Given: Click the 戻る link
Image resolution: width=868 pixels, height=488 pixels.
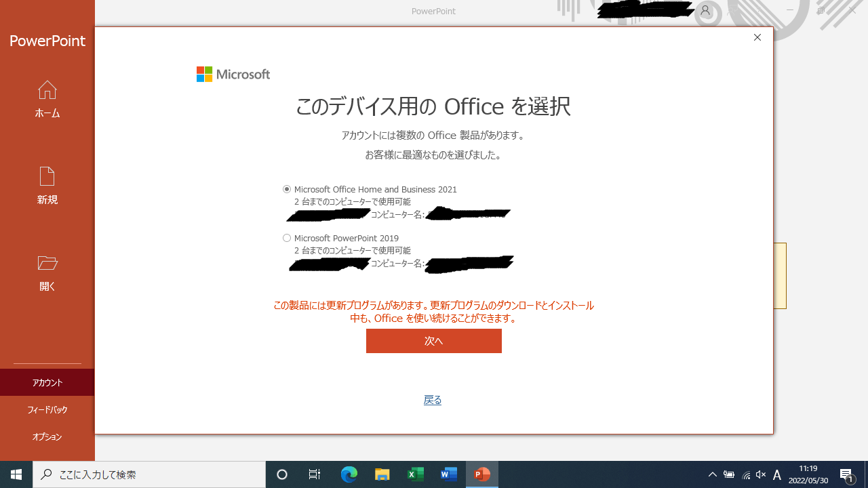Looking at the screenshot, I should 433,400.
